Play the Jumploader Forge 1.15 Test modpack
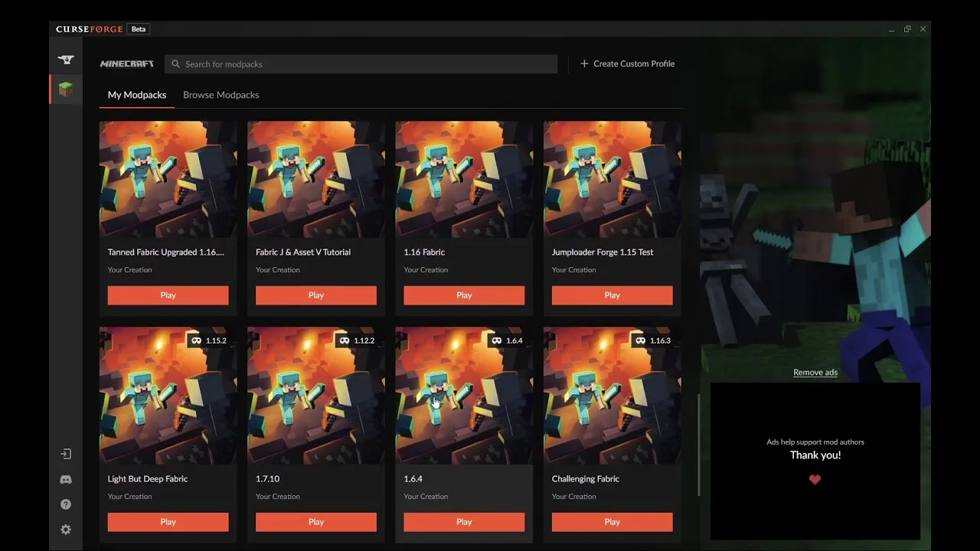The image size is (980, 551). (612, 295)
